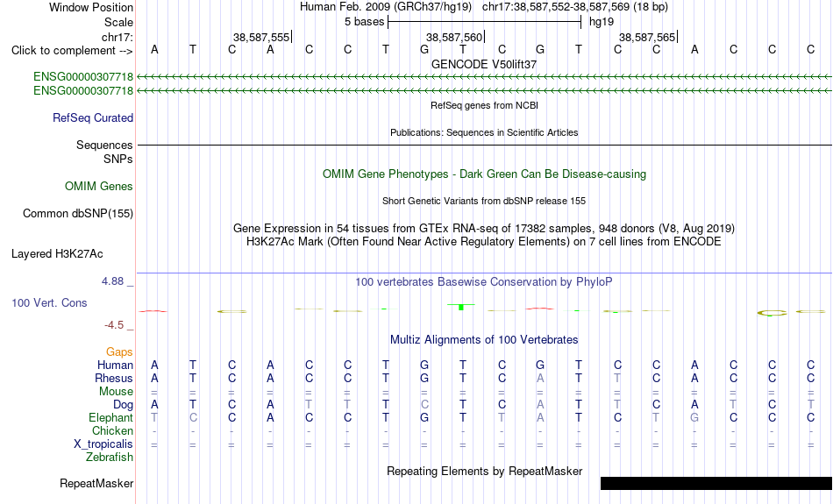Click the Dog species label
This screenshot has height=504, width=833.
pyautogui.click(x=123, y=405)
